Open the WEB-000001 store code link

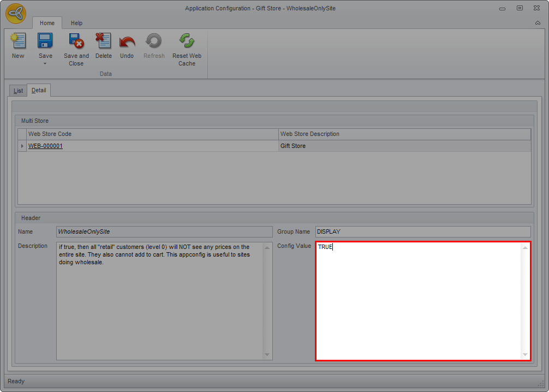pos(45,146)
